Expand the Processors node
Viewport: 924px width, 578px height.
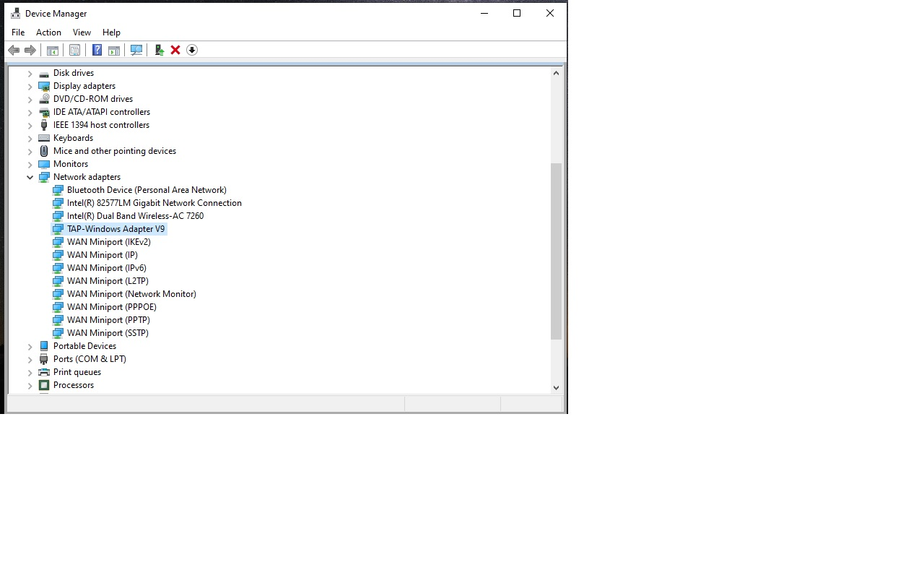click(30, 385)
